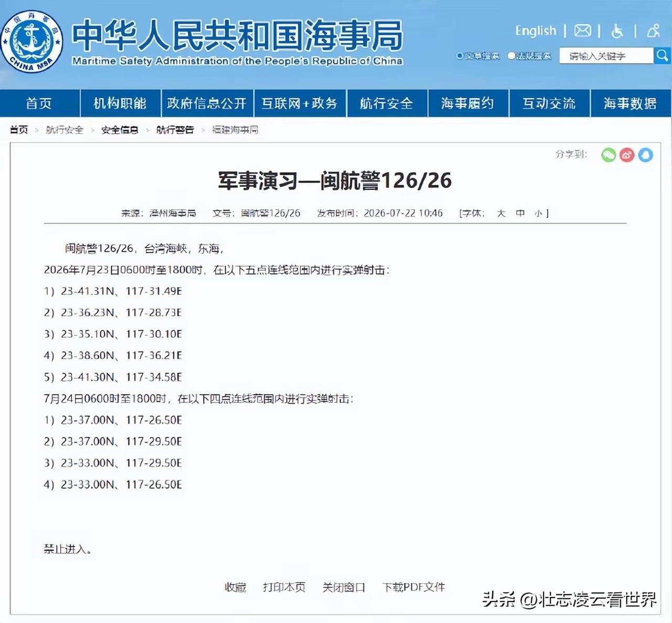Image resolution: width=672 pixels, height=623 pixels.
Task: Switch site to English
Action: 535,31
